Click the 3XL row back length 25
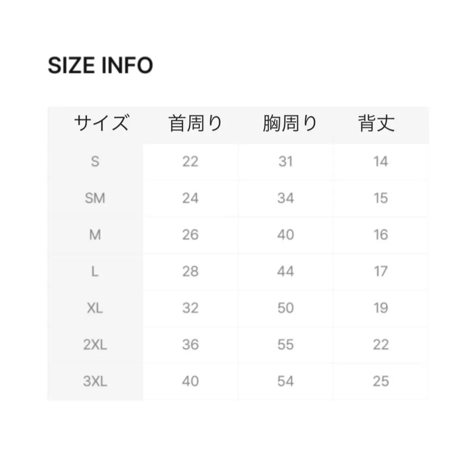 (x=381, y=381)
